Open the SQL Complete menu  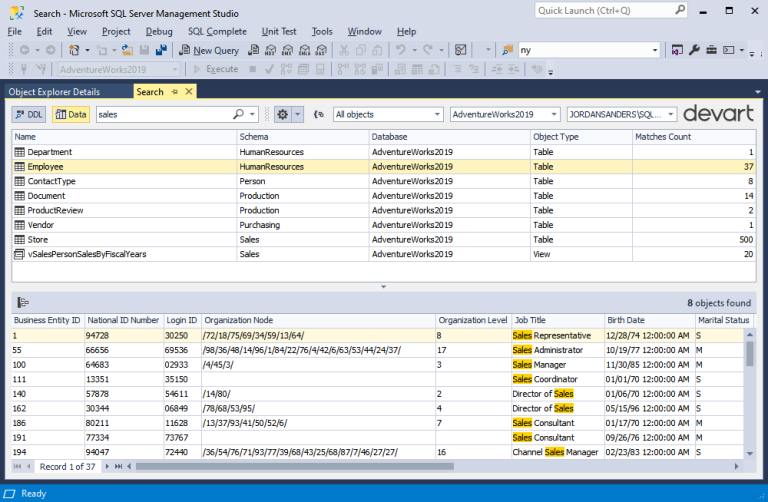pyautogui.click(x=217, y=31)
